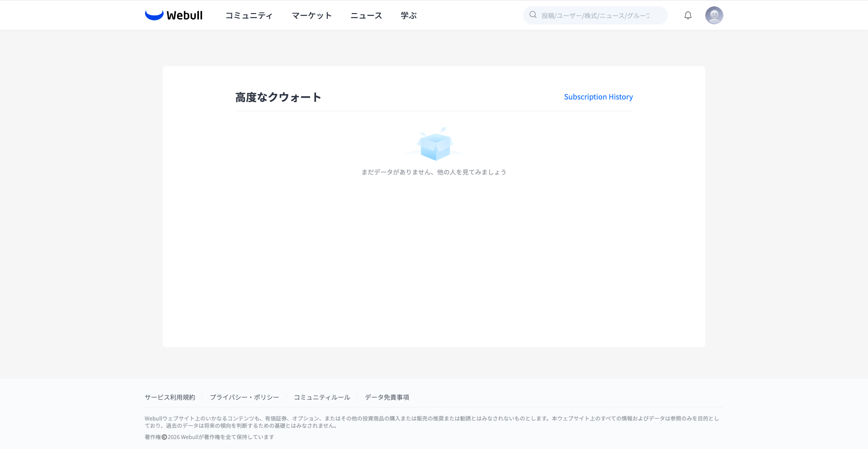Click the 高度なクウォート heading
The height and width of the screenshot is (449, 868).
pos(278,97)
